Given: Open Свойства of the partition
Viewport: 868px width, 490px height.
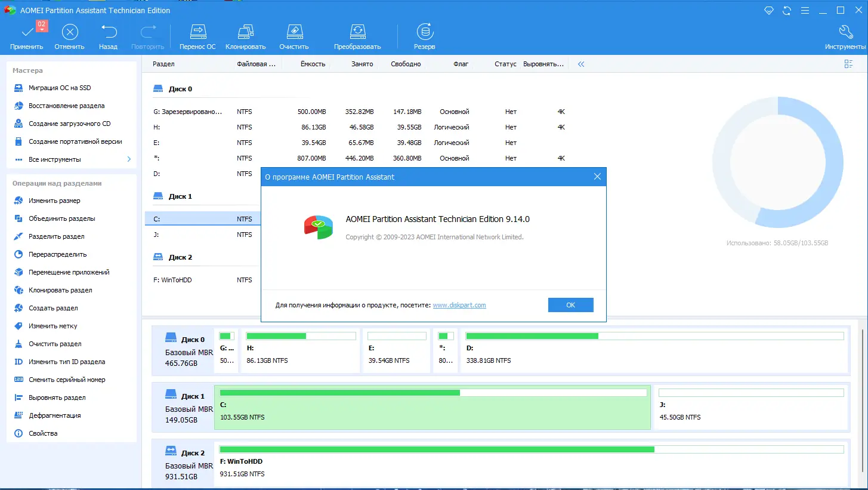Looking at the screenshot, I should (x=43, y=433).
